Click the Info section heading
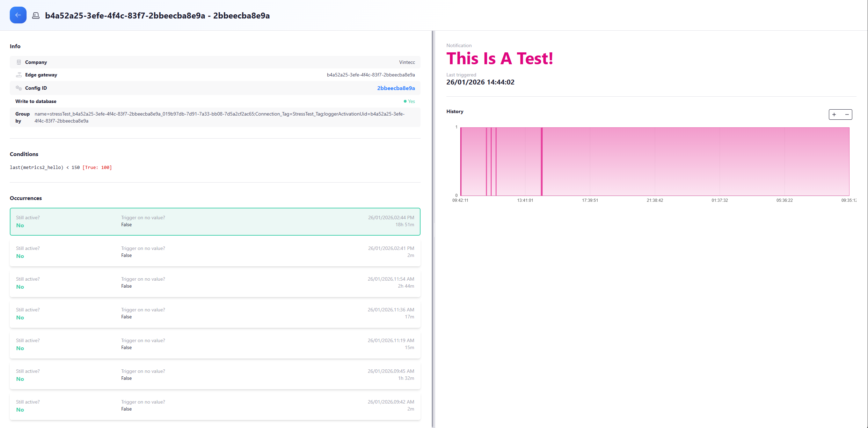The width and height of the screenshot is (868, 428). pos(15,46)
